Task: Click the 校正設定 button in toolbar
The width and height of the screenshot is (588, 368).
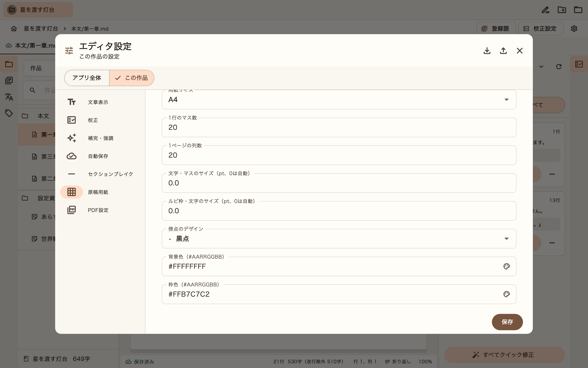Action: pyautogui.click(x=541, y=29)
